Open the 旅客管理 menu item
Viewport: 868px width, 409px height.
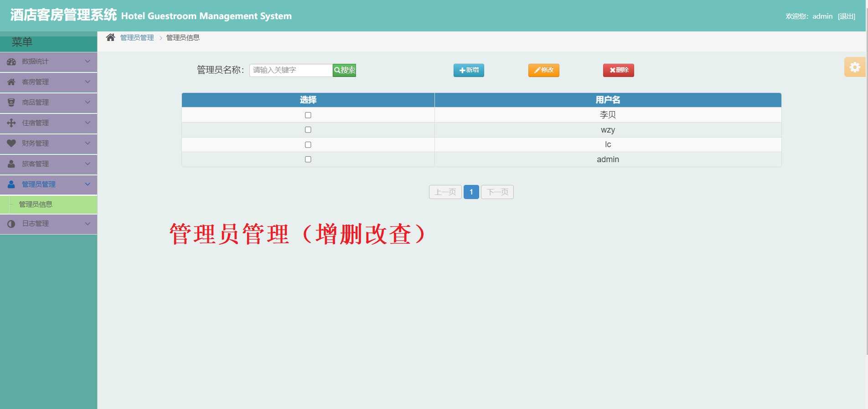click(48, 164)
